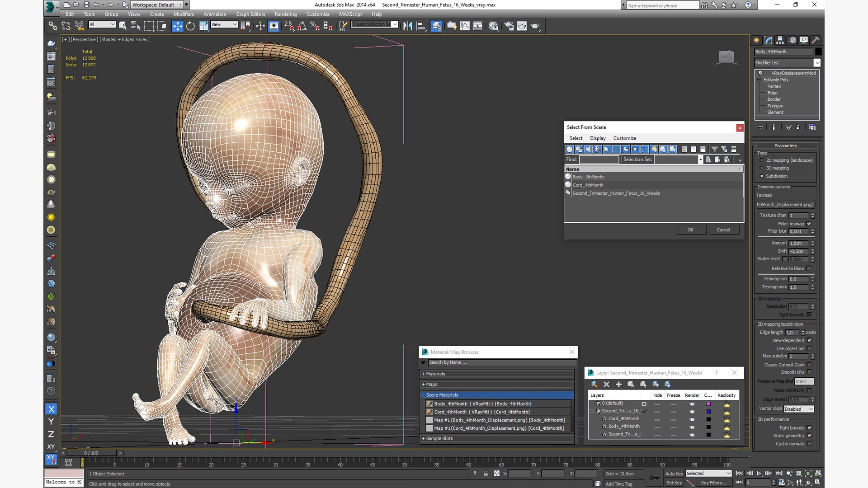Open Graph Editors menu
Viewport: 868px width, 488px height.
[x=250, y=14]
